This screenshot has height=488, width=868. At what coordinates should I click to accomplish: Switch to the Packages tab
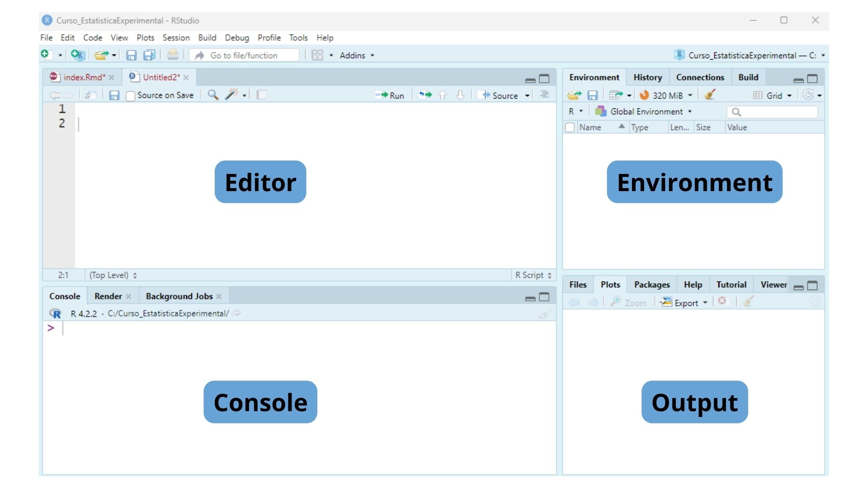pos(651,285)
